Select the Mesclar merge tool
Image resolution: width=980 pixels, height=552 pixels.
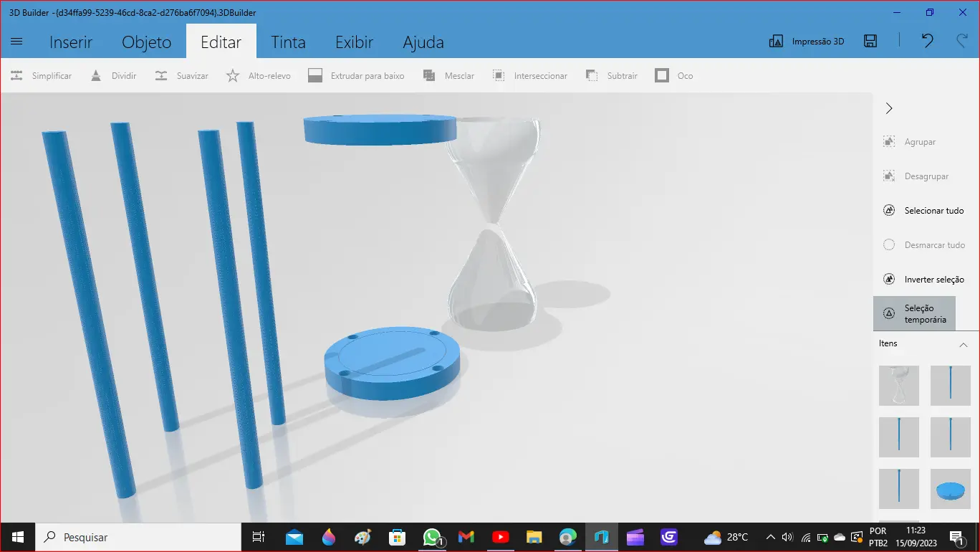(448, 75)
